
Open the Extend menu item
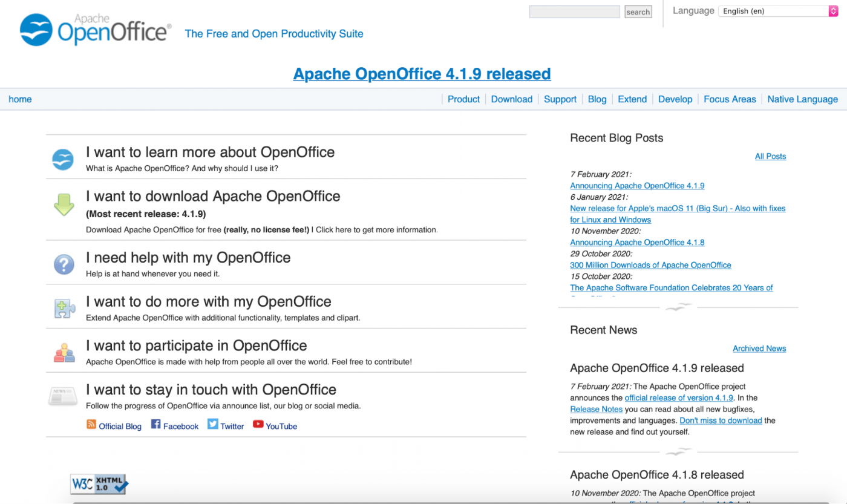click(632, 99)
